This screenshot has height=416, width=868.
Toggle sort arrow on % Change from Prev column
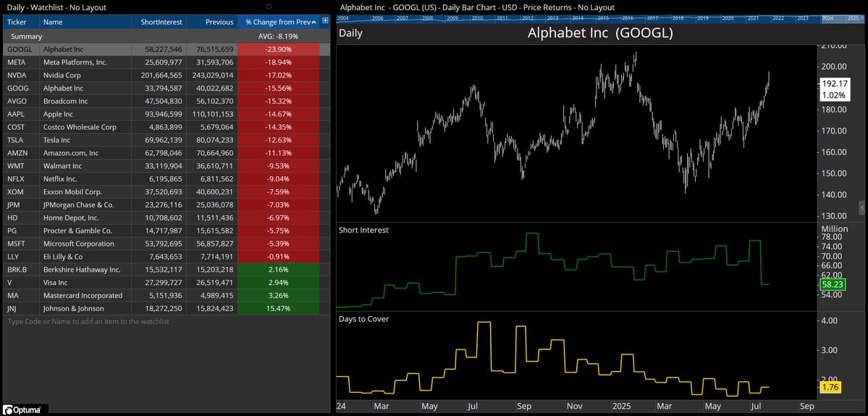pyautogui.click(x=314, y=22)
